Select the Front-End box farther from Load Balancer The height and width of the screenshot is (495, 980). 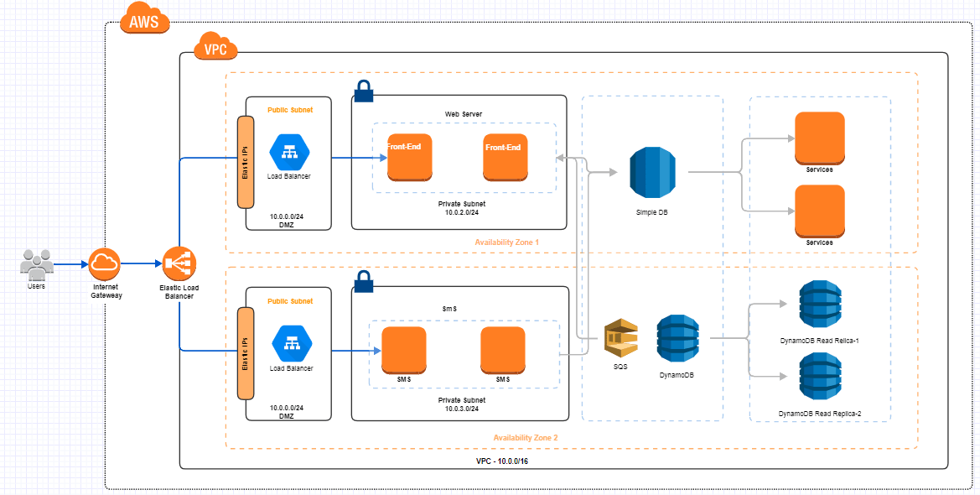coord(506,157)
